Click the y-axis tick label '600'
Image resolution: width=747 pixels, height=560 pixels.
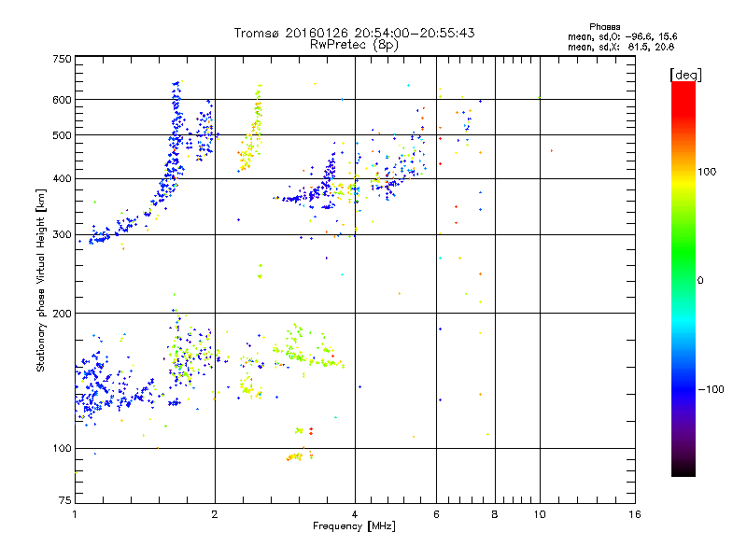[62, 100]
